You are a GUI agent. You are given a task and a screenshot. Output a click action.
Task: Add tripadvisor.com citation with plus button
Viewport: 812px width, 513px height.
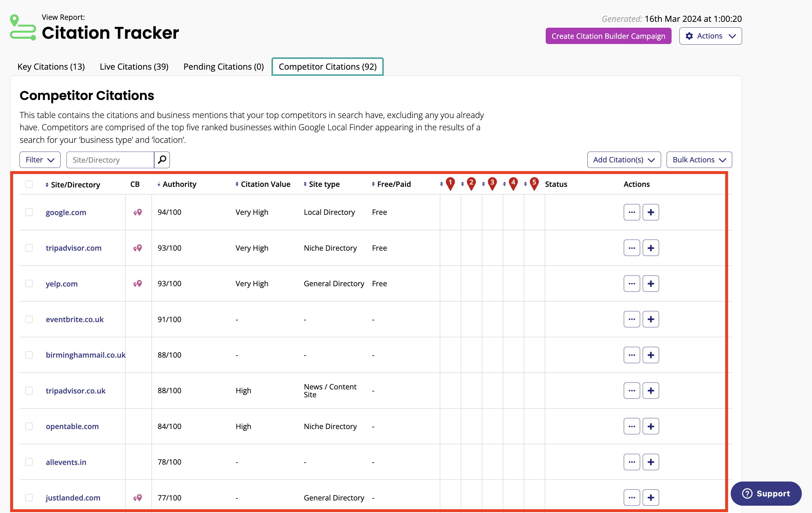pos(651,248)
